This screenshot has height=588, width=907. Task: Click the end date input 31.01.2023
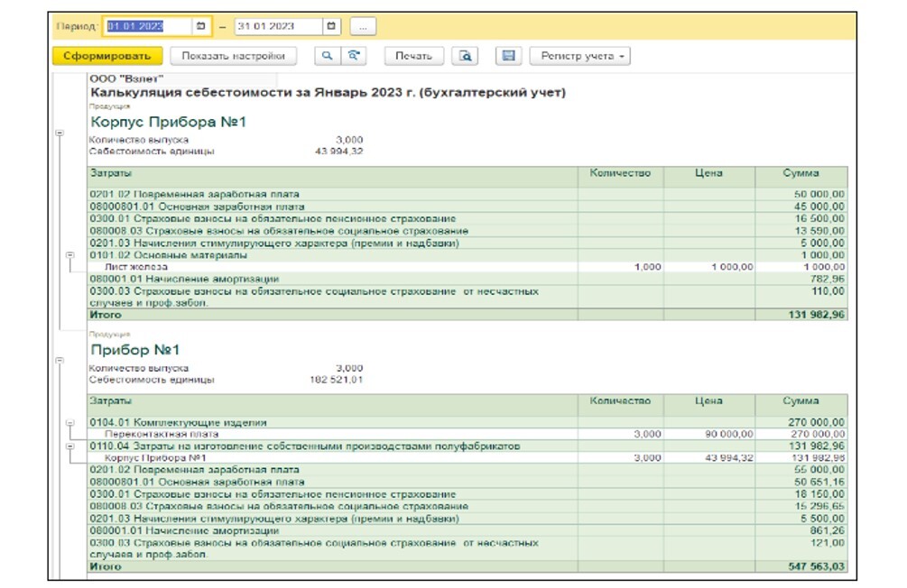tap(278, 26)
